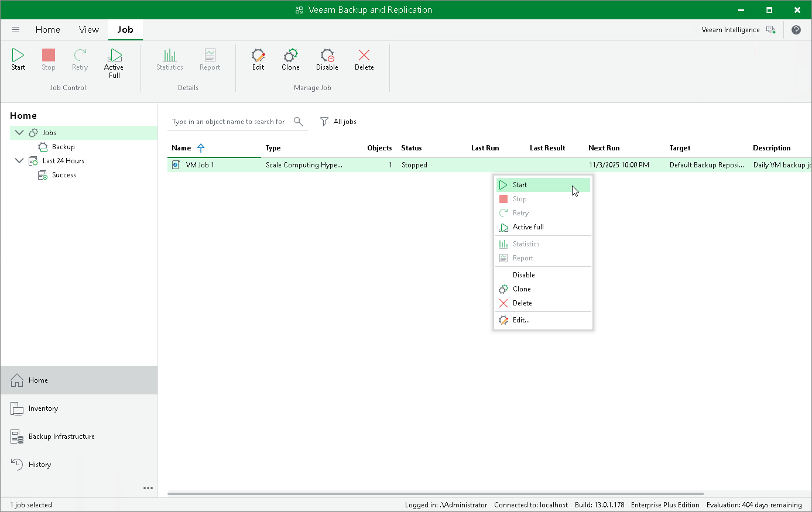Disable the job via ribbon Disable icon

[327, 60]
